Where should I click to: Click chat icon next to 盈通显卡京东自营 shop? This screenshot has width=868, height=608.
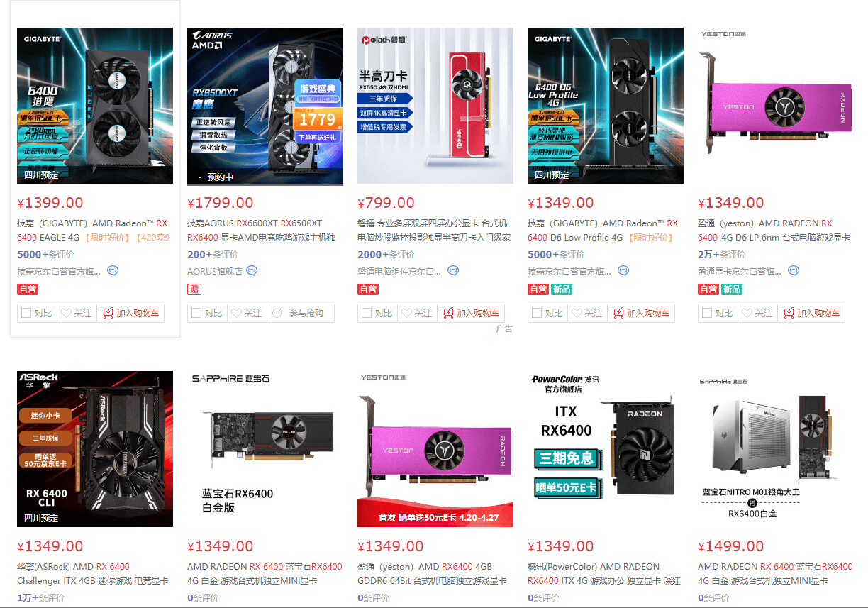pyautogui.click(x=794, y=271)
